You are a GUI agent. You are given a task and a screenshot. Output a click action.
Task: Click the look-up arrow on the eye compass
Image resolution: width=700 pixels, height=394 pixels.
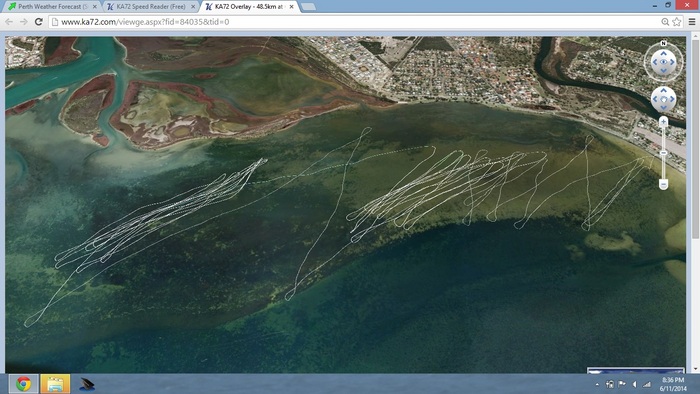pos(663,54)
